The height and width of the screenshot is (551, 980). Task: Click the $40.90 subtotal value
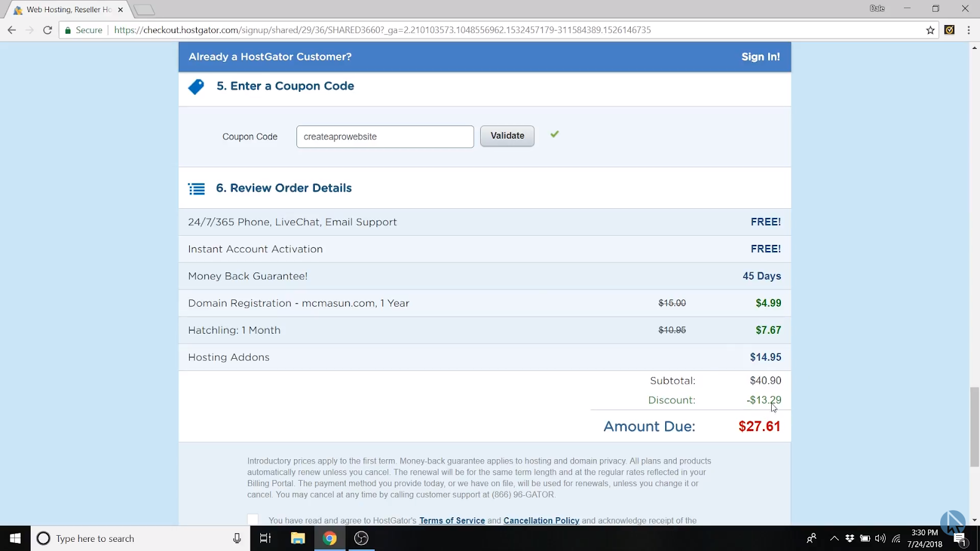coord(766,380)
